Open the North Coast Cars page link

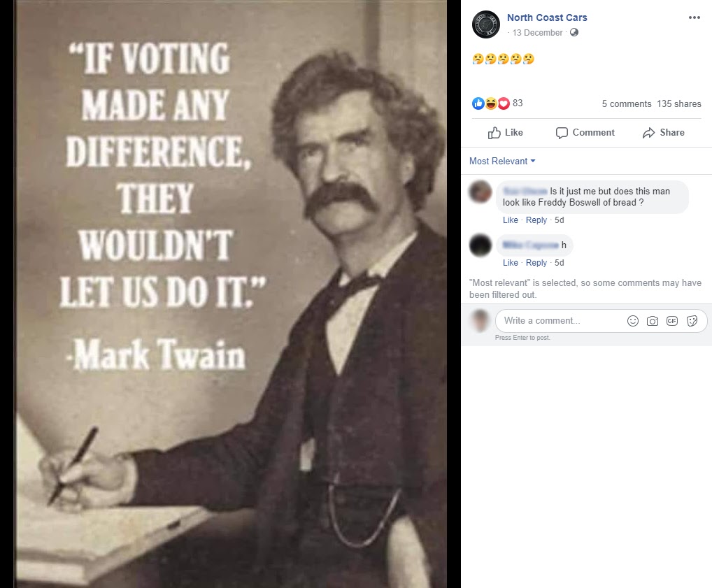coord(547,17)
